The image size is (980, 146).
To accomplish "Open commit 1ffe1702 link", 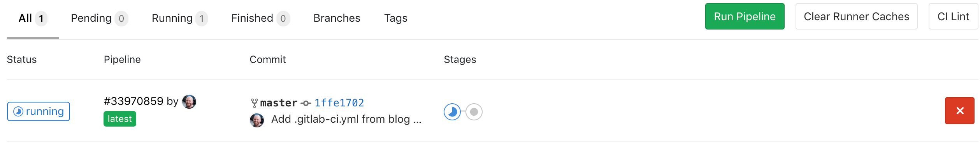I will click(339, 103).
